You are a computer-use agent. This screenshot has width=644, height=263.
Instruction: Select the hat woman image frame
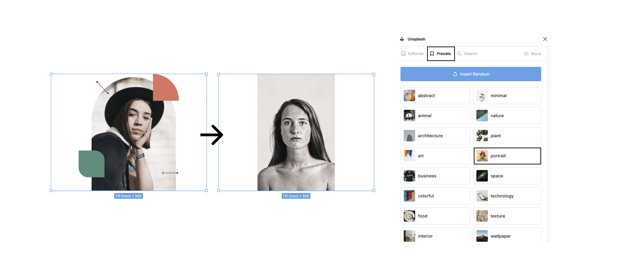[x=129, y=132]
